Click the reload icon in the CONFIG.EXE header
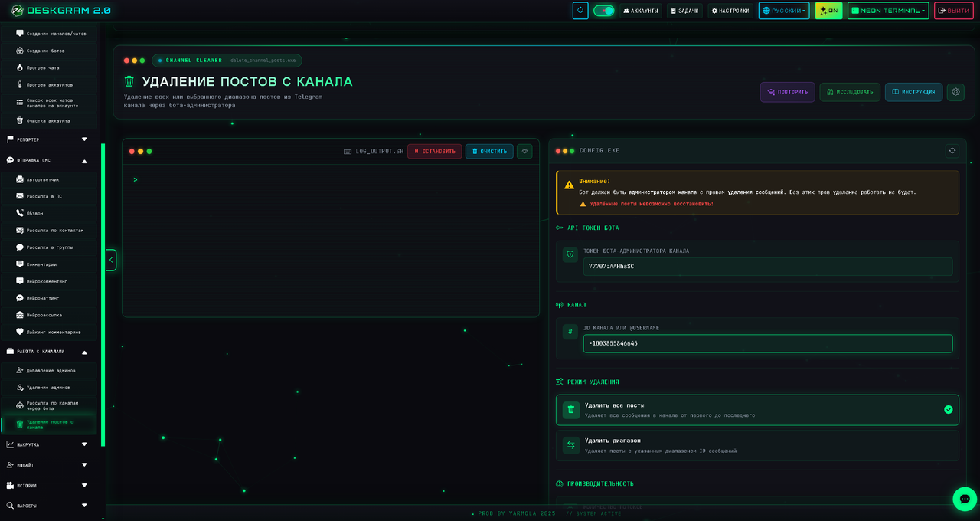The image size is (980, 521). pyautogui.click(x=952, y=151)
